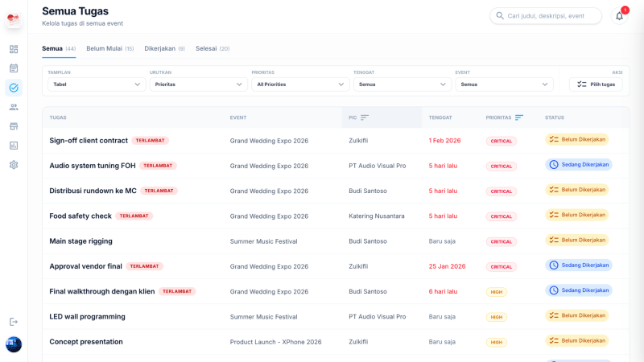This screenshot has width=644, height=362.
Task: Switch to the Belum Mulai tab
Action: pos(110,48)
